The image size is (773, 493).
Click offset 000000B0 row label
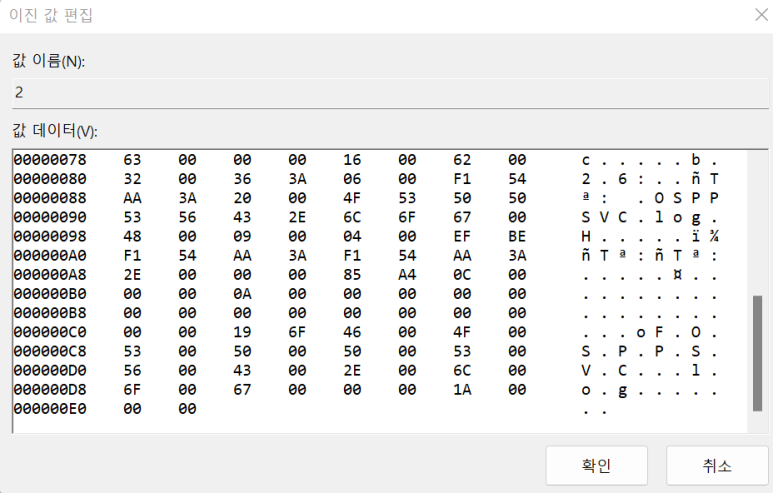tap(50, 294)
